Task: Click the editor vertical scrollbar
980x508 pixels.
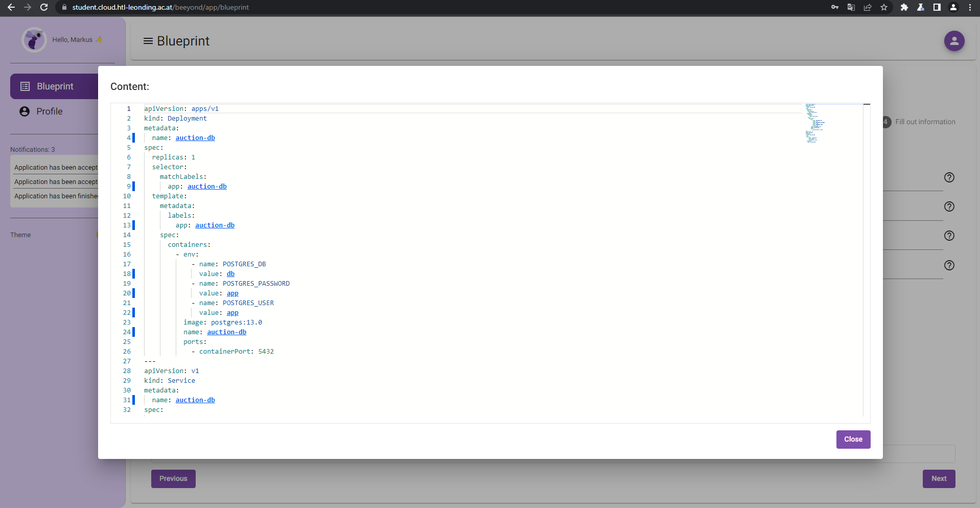Action: coord(867,260)
